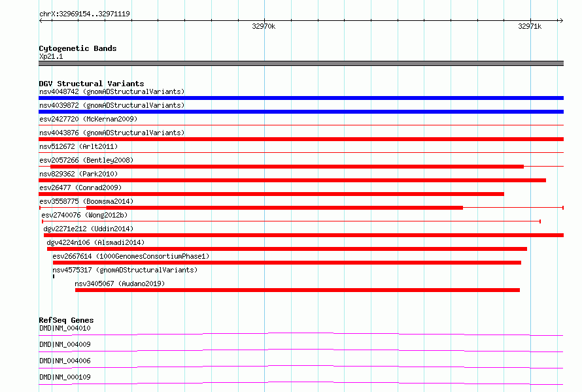Select the blue bar for nsv4048742
The image size is (582, 392).
pyautogui.click(x=301, y=98)
